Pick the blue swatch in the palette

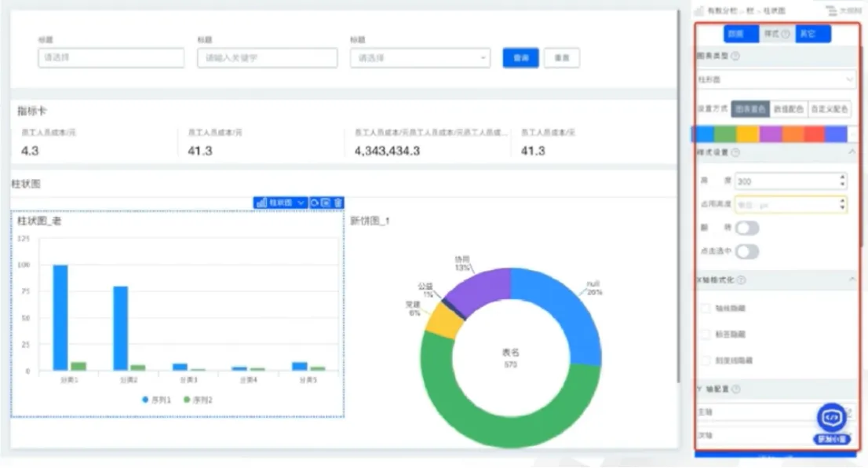pyautogui.click(x=704, y=134)
